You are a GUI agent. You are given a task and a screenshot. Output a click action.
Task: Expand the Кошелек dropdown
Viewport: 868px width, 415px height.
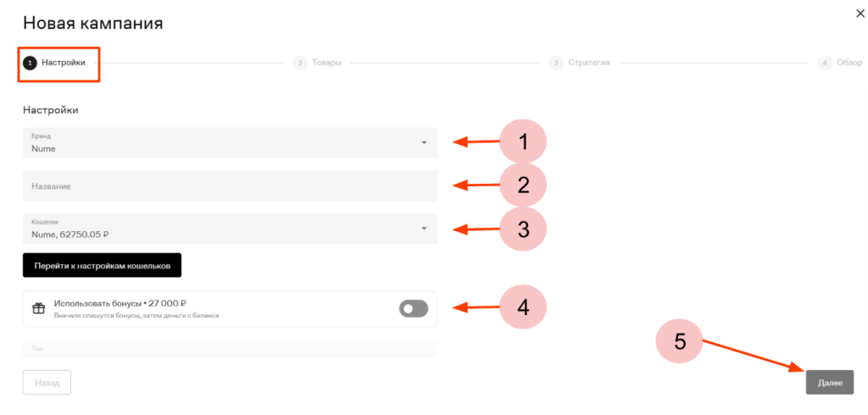[x=229, y=229]
